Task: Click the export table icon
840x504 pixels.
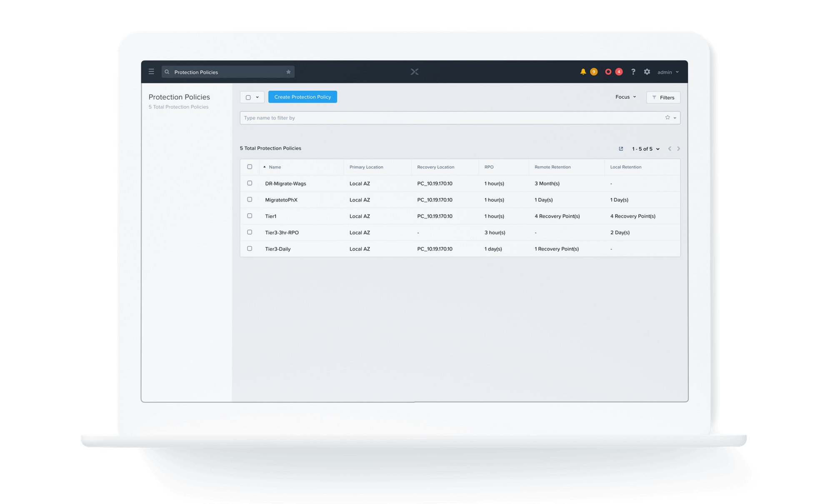Action: click(x=621, y=149)
